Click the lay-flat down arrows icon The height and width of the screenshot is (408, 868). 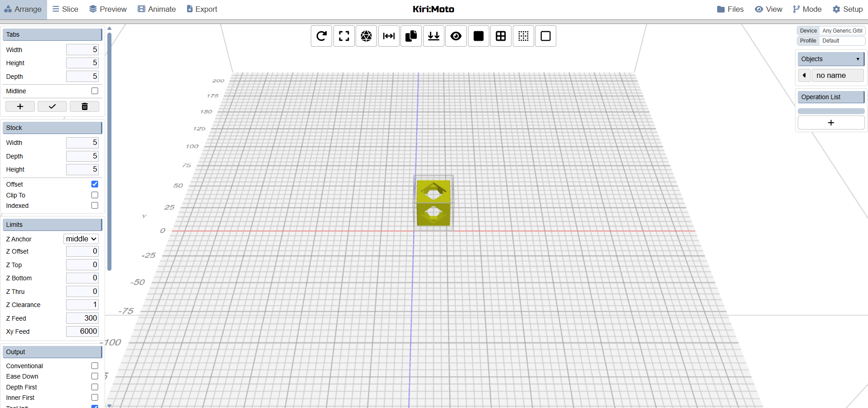(x=434, y=36)
